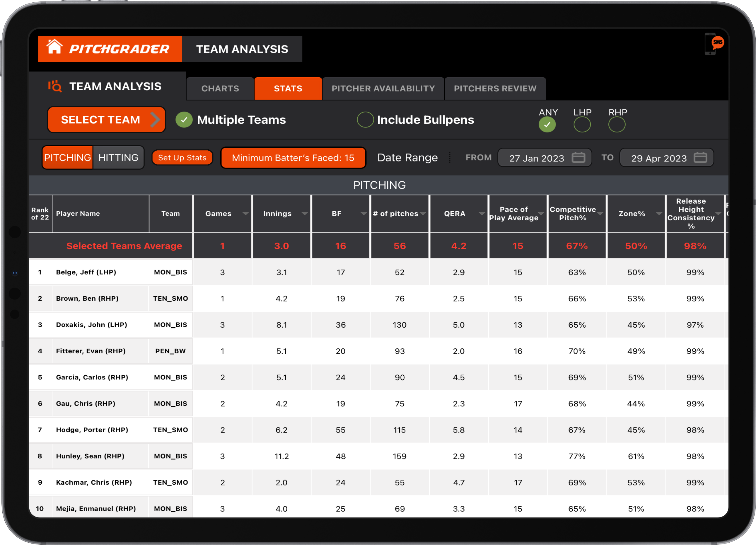Open the Games column sort dropdown
Viewport: 756px width, 545px height.
pyautogui.click(x=246, y=214)
